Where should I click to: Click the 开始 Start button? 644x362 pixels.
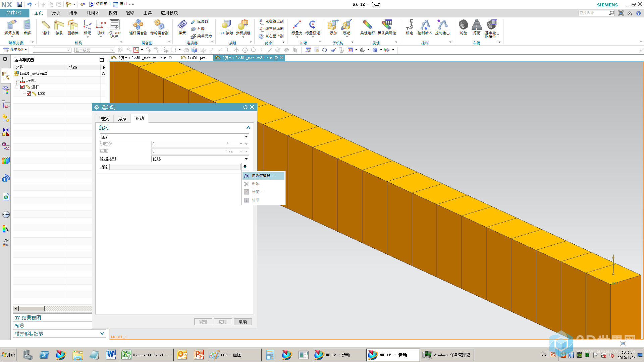click(x=8, y=355)
